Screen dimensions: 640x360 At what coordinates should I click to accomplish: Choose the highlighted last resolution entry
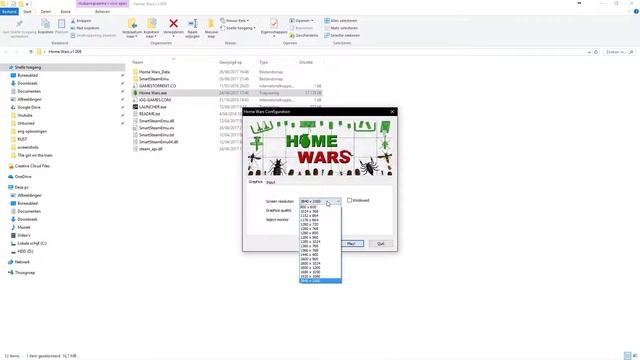coord(320,281)
